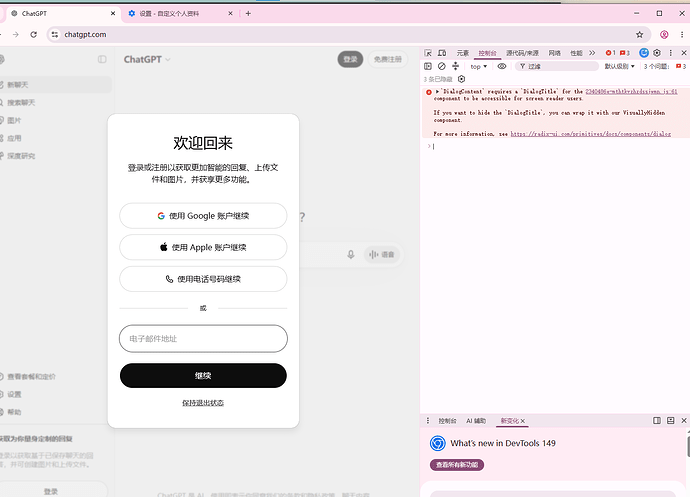This screenshot has width=690, height=497.
Task: Open the error's .js source file link
Action: 631,92
